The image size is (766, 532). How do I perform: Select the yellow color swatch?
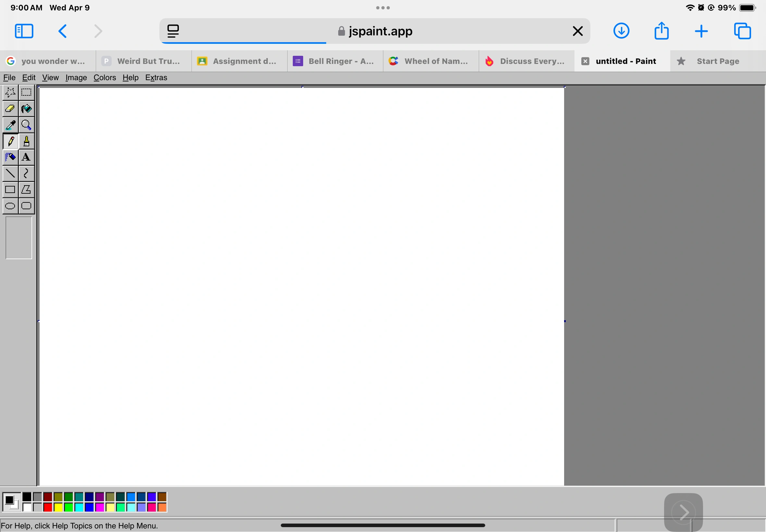pos(58,507)
